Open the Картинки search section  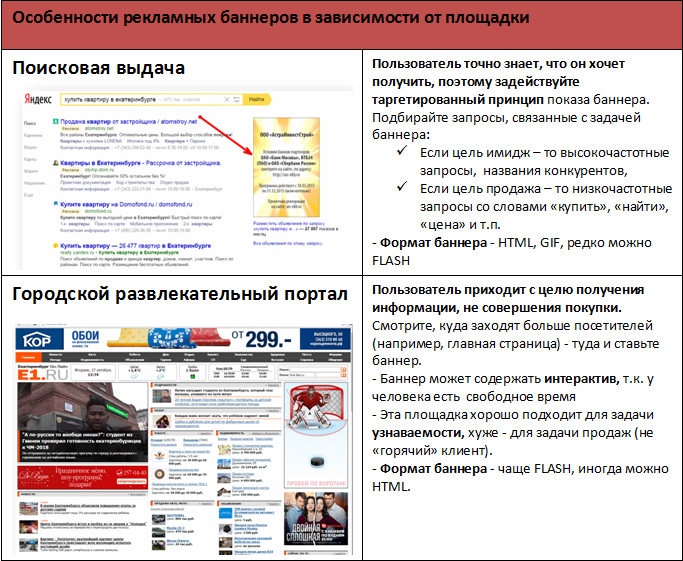coord(33,135)
